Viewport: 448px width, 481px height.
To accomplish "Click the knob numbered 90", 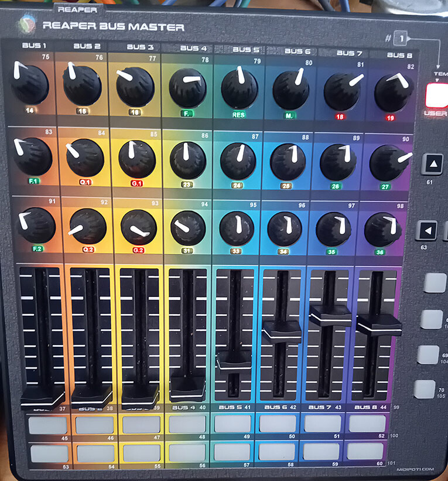I will (x=388, y=163).
